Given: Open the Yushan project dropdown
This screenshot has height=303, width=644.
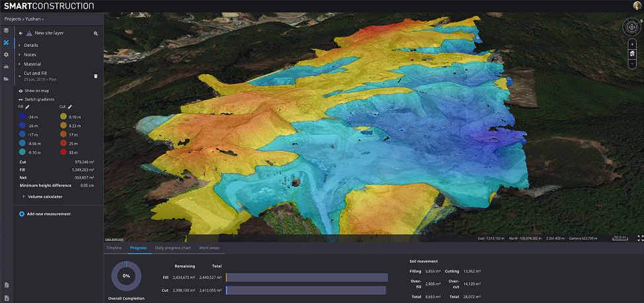Looking at the screenshot, I should (34, 19).
